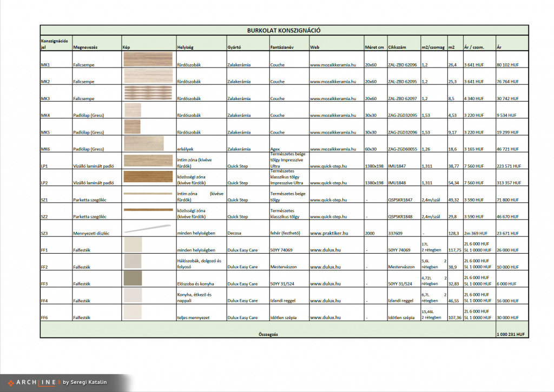Select the price 76 764 HUF
Screen dimensions: 554x392
tap(507, 82)
